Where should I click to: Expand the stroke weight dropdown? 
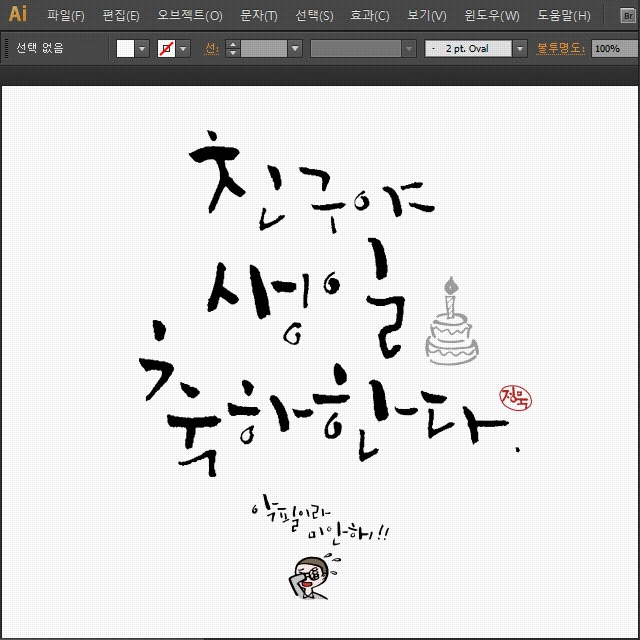coord(295,48)
